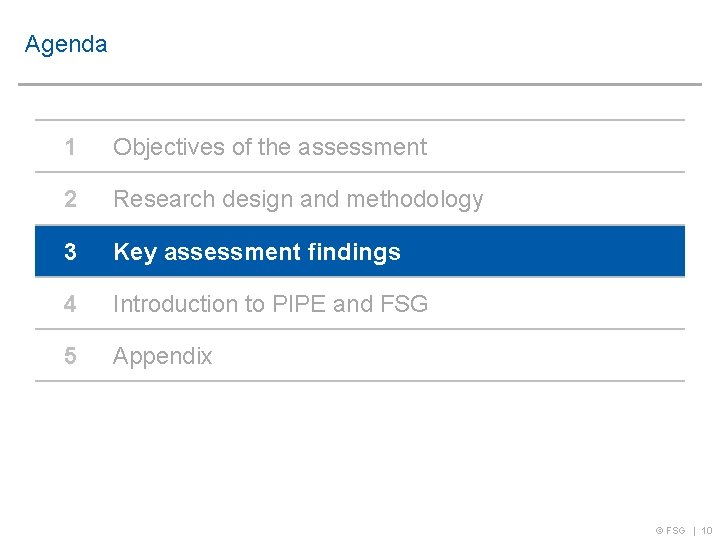Click the "FSG" text in the footer

point(676,531)
